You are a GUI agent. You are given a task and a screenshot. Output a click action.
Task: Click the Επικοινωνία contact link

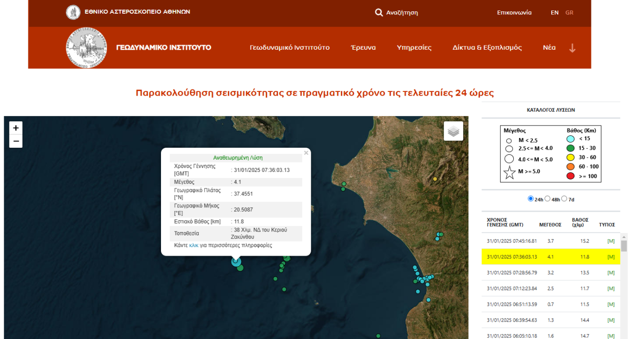(x=514, y=13)
